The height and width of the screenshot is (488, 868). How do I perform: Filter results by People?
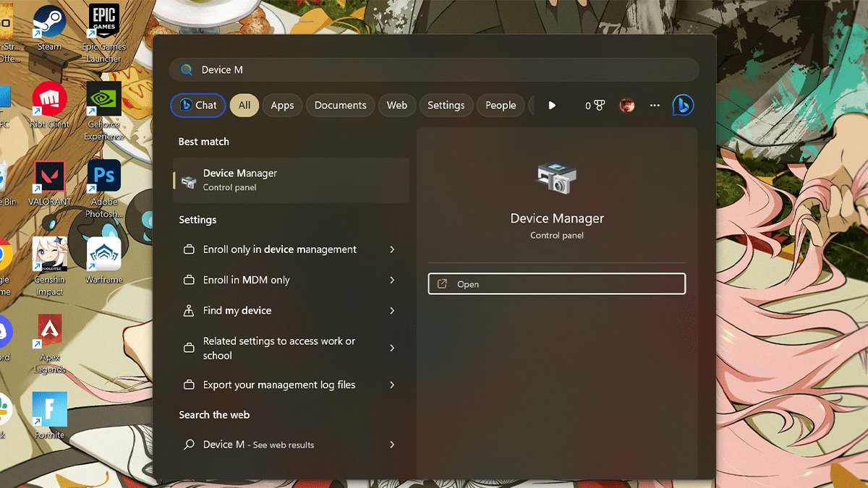501,106
